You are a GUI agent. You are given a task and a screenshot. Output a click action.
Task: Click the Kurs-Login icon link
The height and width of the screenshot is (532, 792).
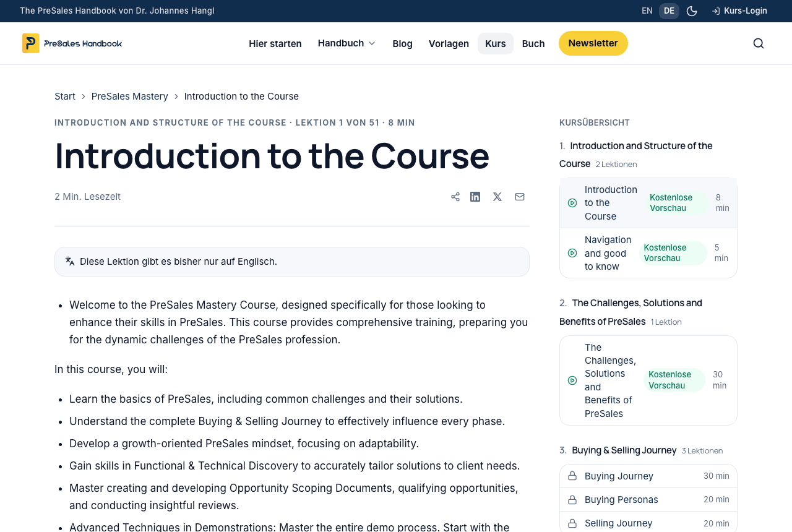(739, 11)
